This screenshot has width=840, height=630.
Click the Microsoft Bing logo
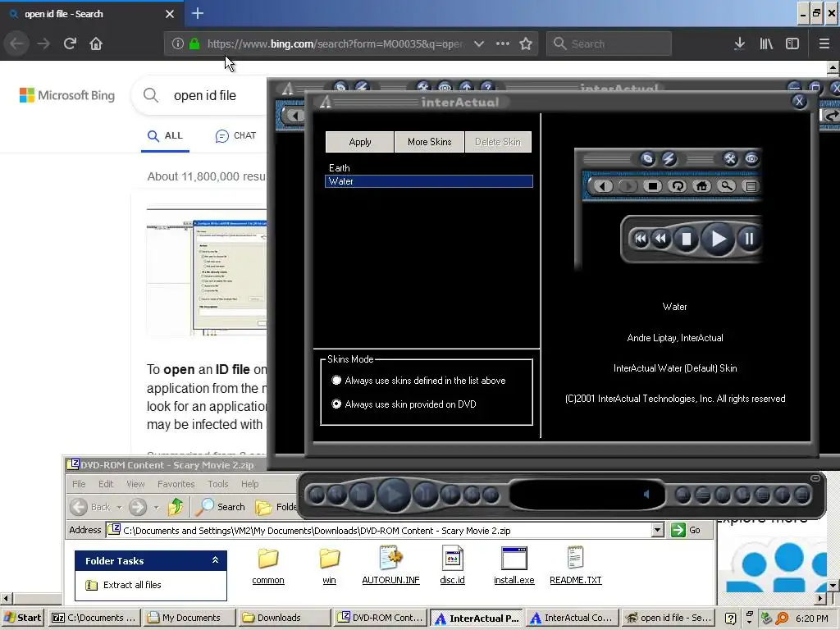pyautogui.click(x=67, y=95)
